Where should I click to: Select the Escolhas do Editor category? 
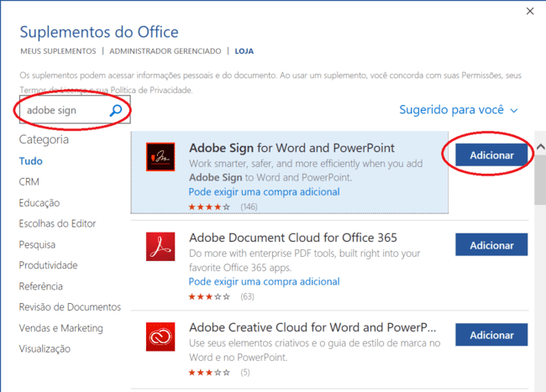point(57,223)
